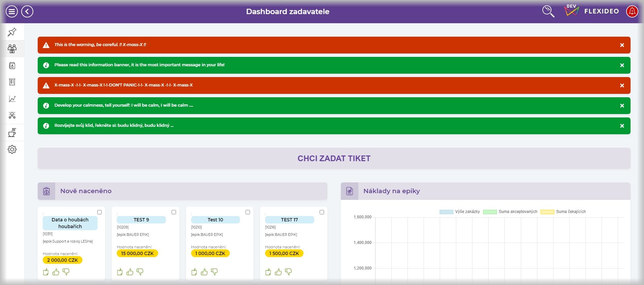Open the line chart sidebar icon
The image size is (644, 285).
(x=12, y=99)
